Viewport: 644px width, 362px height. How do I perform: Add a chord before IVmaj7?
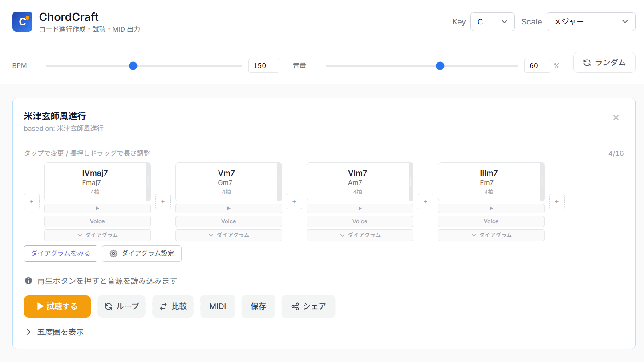click(32, 201)
